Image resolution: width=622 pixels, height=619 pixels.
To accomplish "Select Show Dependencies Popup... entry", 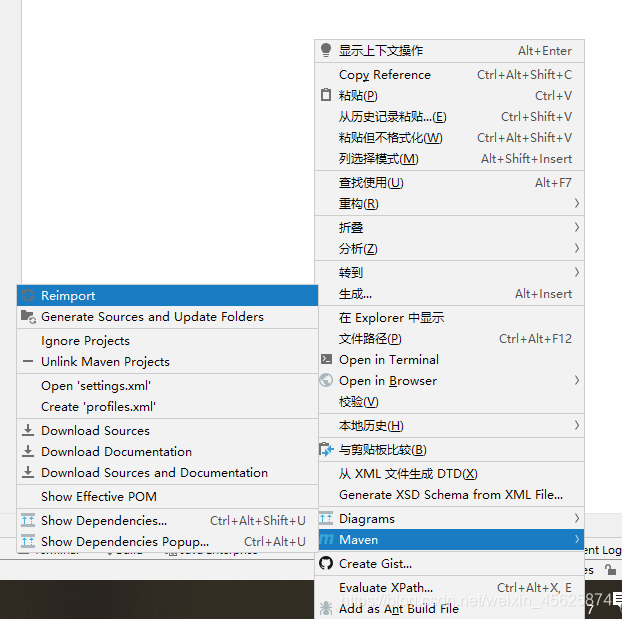I will click(x=167, y=541).
